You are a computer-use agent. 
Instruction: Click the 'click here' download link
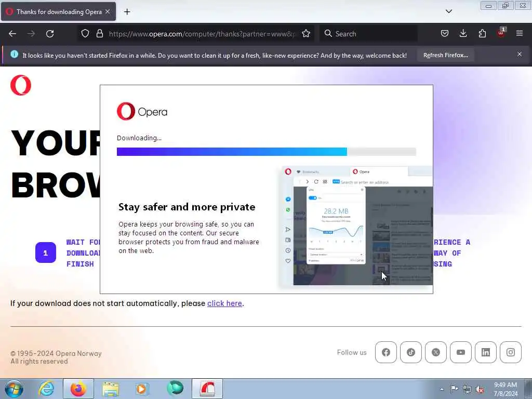point(224,303)
